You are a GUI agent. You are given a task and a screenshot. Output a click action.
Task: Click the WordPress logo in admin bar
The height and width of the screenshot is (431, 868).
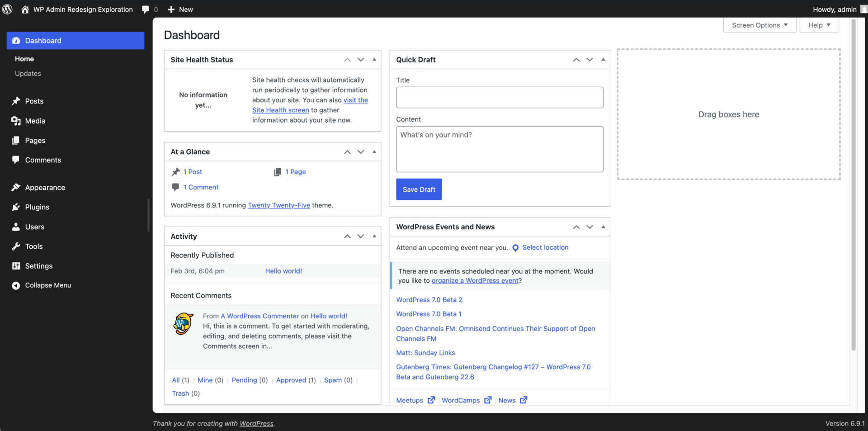pyautogui.click(x=7, y=9)
